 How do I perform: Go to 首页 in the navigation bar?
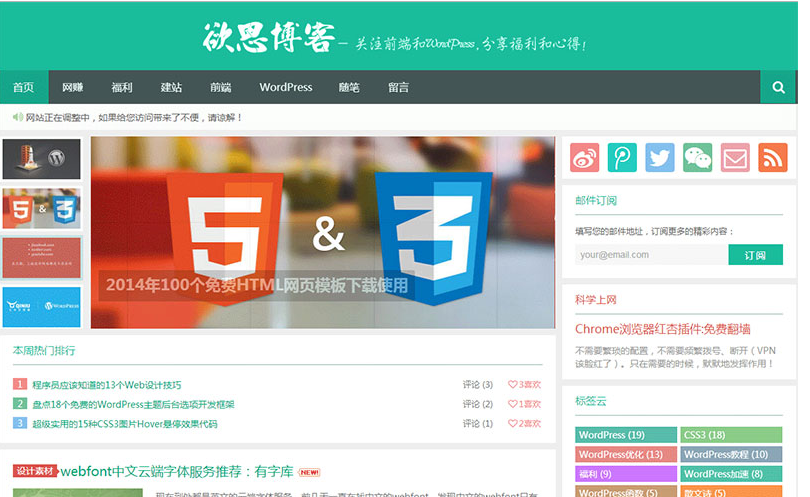(24, 87)
